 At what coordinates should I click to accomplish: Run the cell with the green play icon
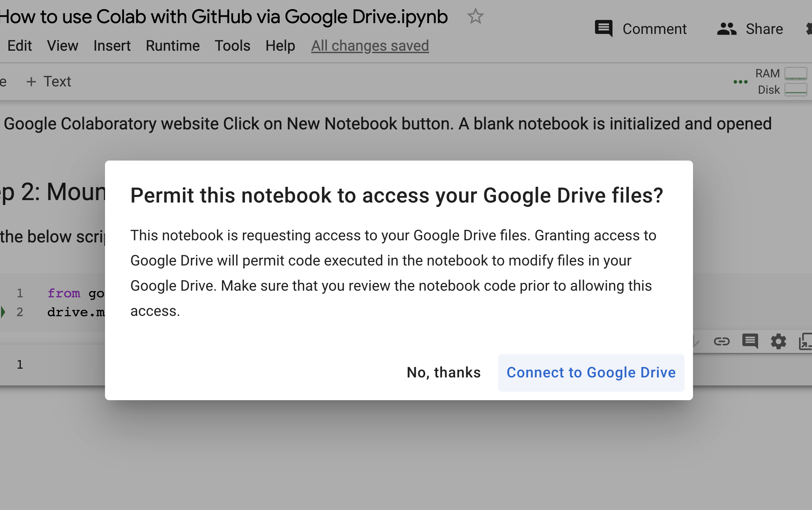click(x=3, y=312)
